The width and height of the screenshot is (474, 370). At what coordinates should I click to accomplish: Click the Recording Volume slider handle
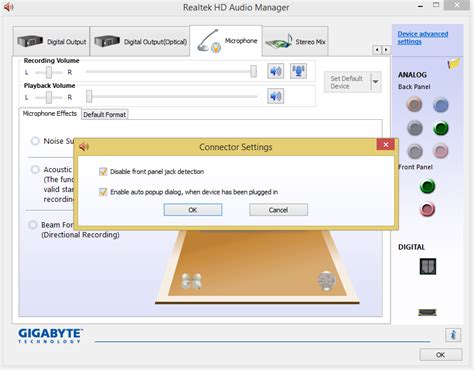[254, 71]
